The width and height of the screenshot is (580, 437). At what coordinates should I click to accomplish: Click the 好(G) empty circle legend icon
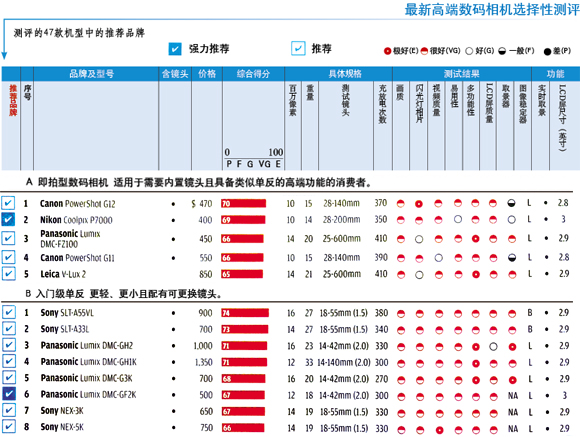[x=469, y=51]
